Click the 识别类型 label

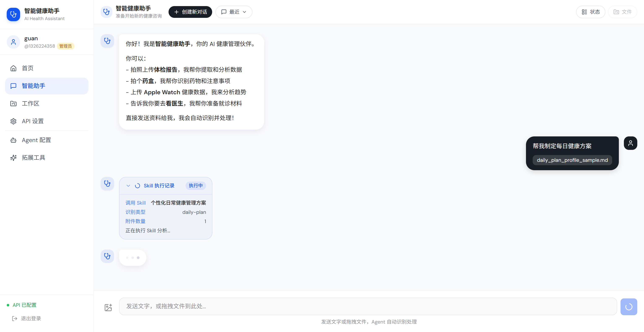[135, 212]
